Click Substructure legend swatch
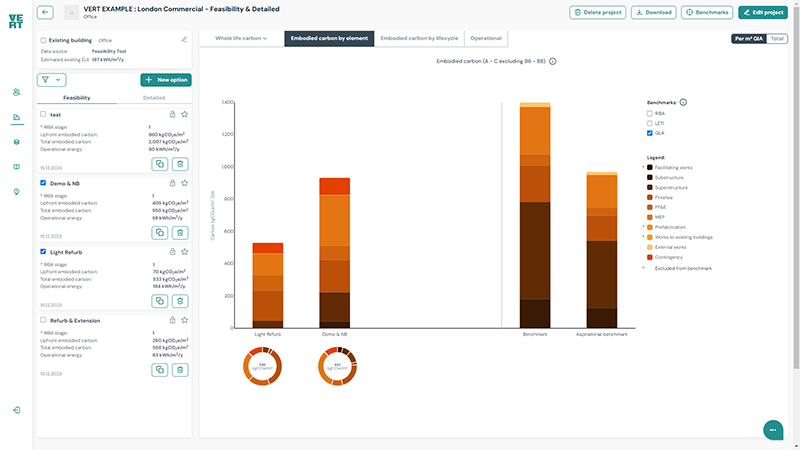Image resolution: width=800 pixels, height=450 pixels. [x=649, y=178]
